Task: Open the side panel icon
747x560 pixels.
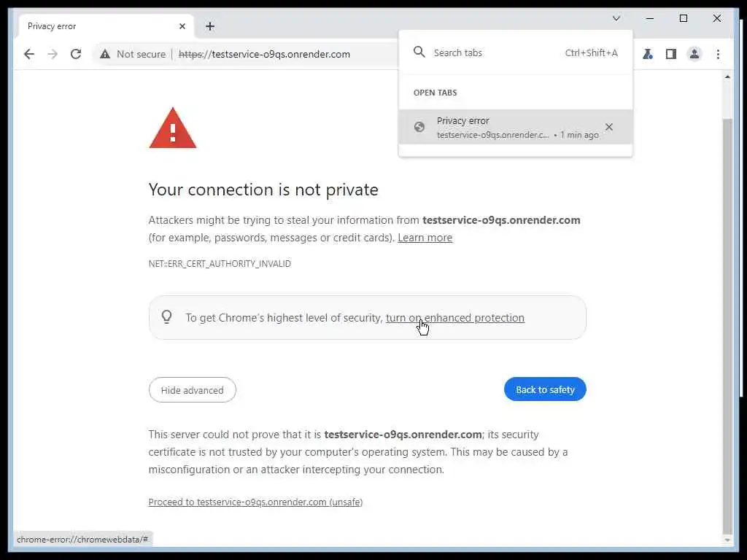Action: click(x=670, y=54)
